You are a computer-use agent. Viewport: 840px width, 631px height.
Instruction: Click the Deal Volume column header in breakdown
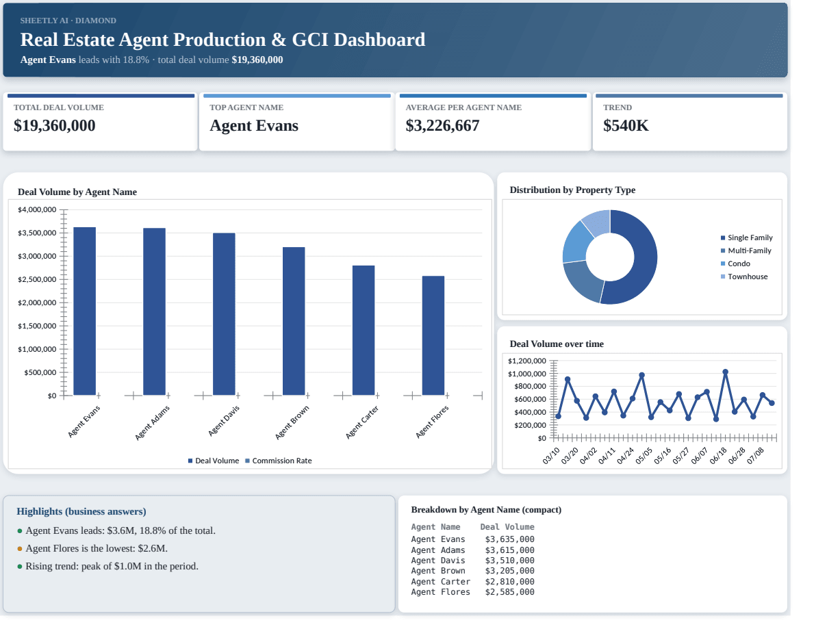pyautogui.click(x=507, y=527)
